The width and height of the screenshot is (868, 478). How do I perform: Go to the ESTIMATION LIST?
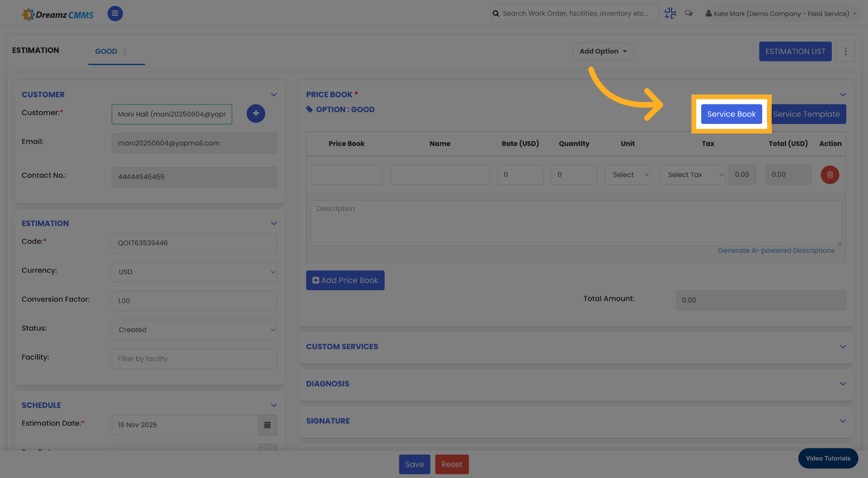click(795, 52)
